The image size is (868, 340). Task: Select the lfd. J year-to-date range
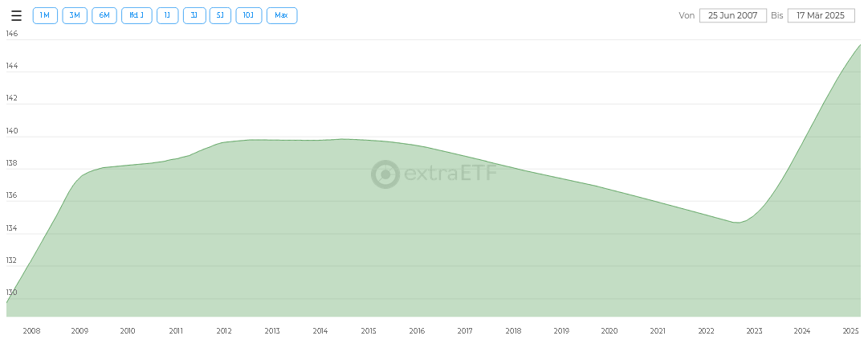click(x=137, y=15)
